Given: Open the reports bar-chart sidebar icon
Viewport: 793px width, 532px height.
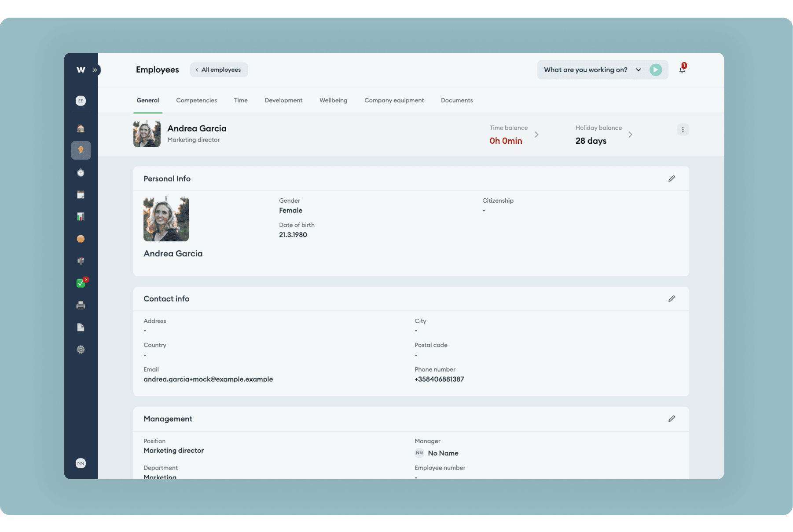Looking at the screenshot, I should (81, 216).
